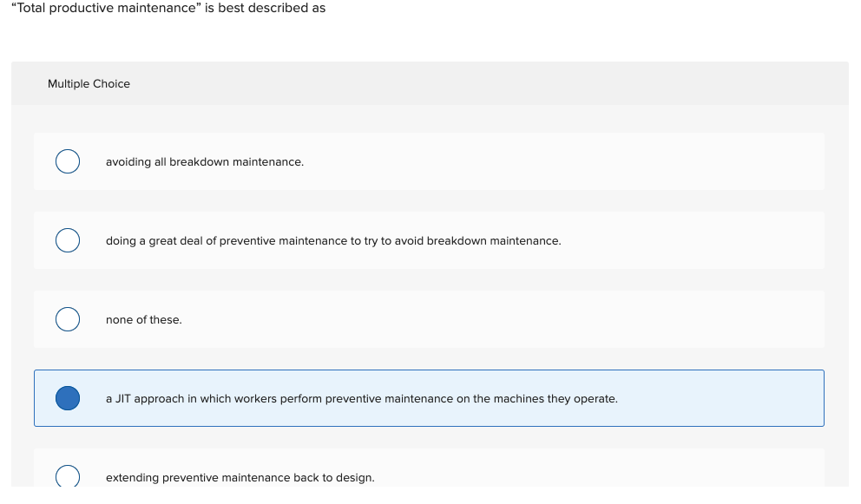Click the 'Multiple Choice' header label
Image resolution: width=861 pixels, height=504 pixels.
point(89,83)
